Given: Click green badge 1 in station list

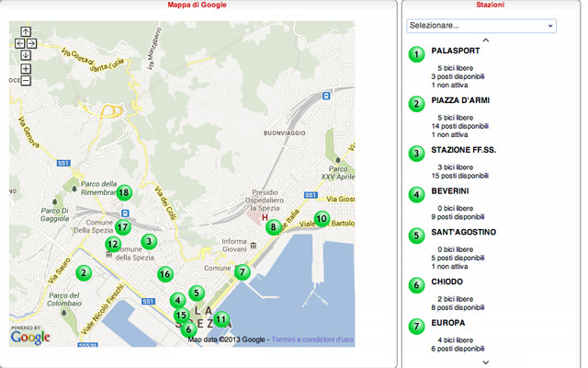Looking at the screenshot, I should (x=416, y=54).
